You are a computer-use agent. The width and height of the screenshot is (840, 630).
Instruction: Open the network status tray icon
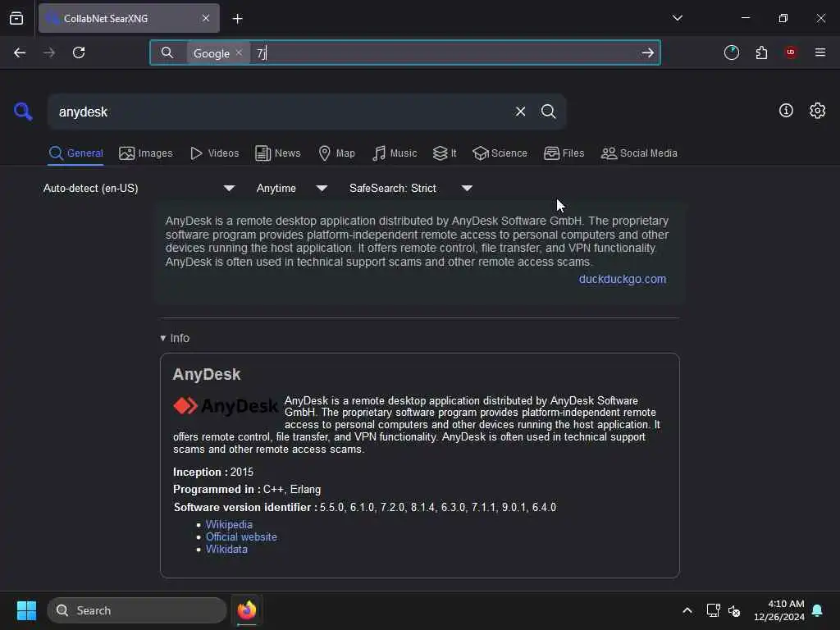(713, 610)
